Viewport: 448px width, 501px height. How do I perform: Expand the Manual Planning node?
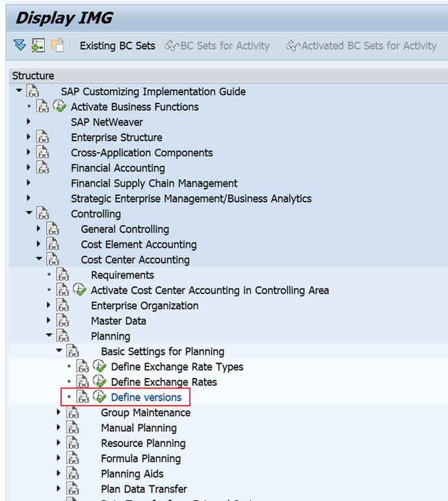pyautogui.click(x=58, y=427)
